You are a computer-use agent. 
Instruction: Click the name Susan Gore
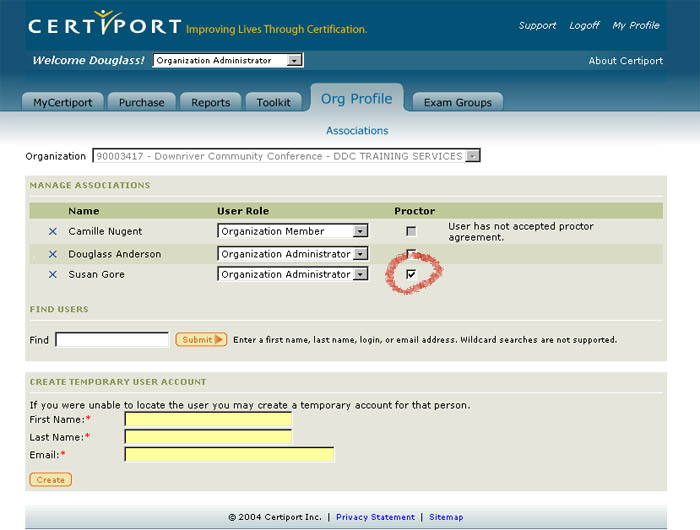click(96, 274)
